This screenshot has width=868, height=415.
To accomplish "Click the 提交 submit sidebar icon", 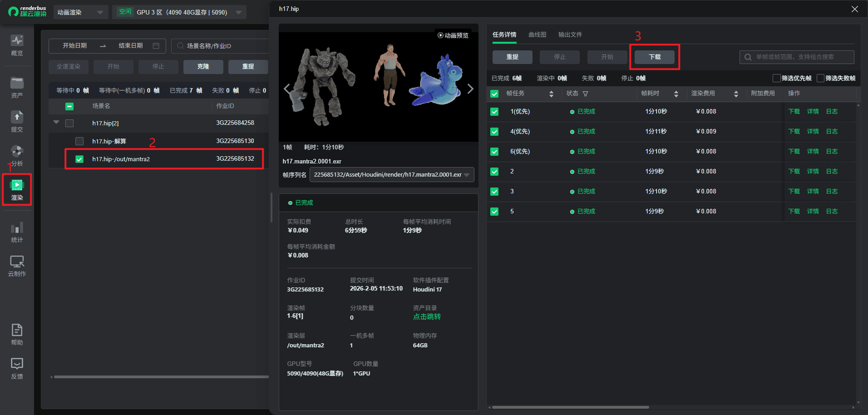I will pyautogui.click(x=17, y=121).
